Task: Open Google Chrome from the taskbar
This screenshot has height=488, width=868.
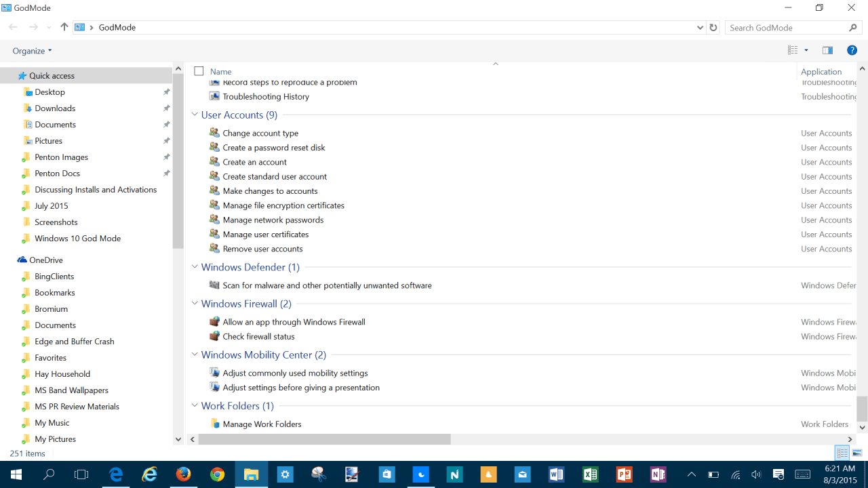Action: tap(217, 474)
